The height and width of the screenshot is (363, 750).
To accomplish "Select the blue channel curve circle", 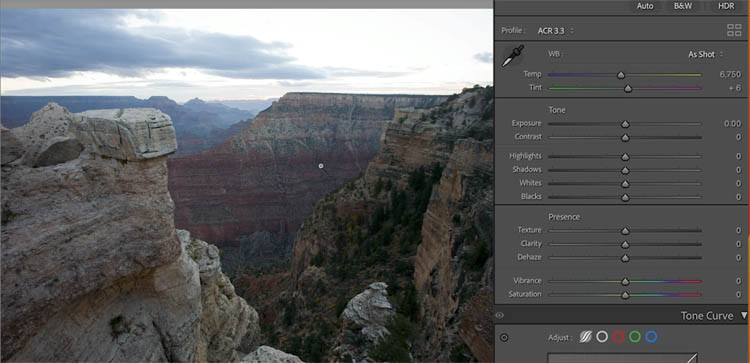I will tap(651, 337).
